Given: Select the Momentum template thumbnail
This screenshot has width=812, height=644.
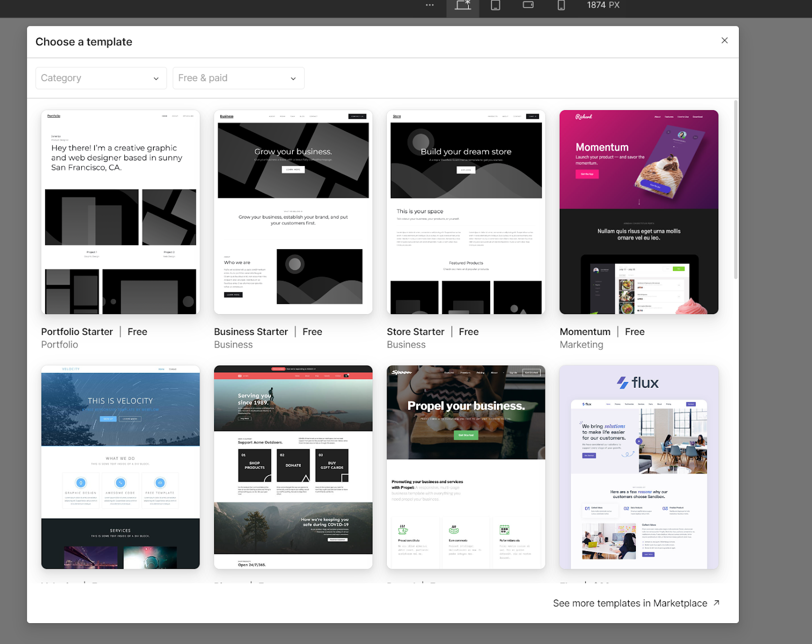Looking at the screenshot, I should coord(639,212).
